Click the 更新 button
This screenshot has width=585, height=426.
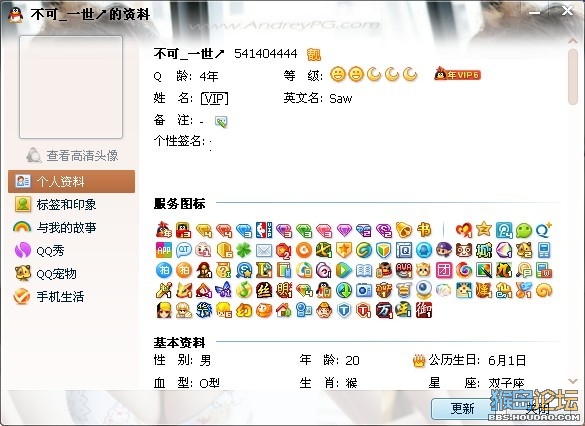pyautogui.click(x=462, y=408)
